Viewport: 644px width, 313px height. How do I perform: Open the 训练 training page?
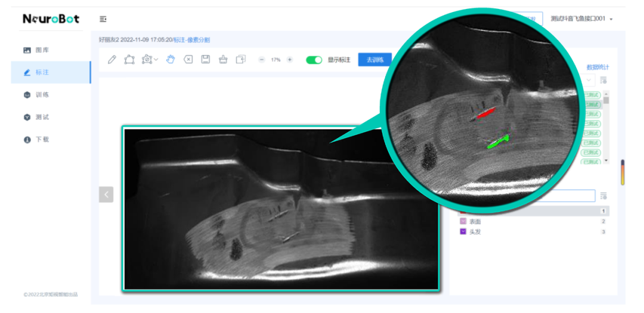[x=51, y=95]
